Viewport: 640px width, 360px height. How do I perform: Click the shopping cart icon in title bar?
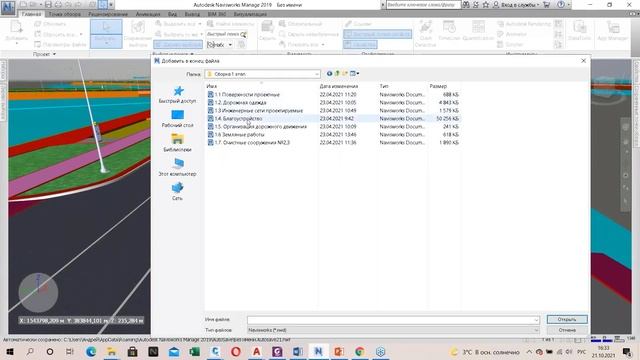pyautogui.click(x=547, y=4)
